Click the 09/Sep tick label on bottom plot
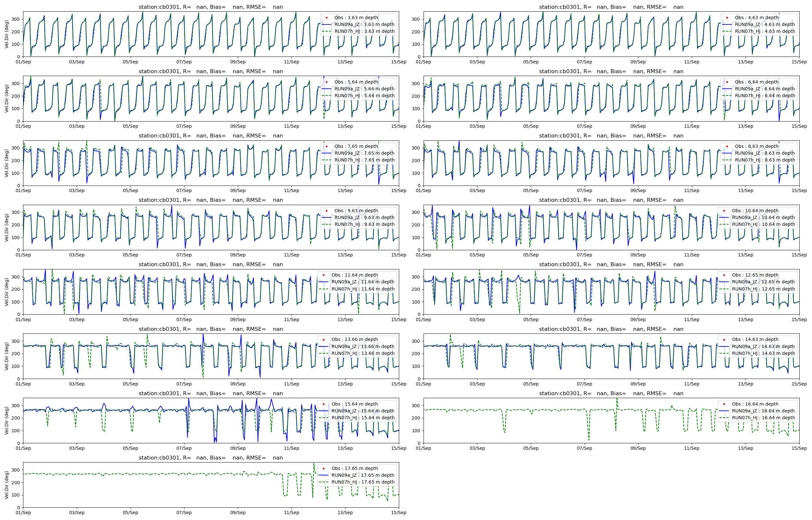The height and width of the screenshot is (520, 812). click(237, 513)
